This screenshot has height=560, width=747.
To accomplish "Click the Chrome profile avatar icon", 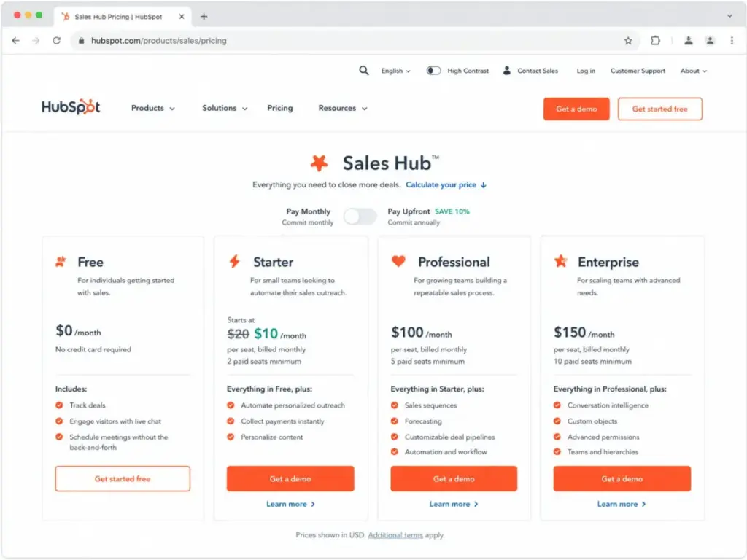I will [710, 41].
